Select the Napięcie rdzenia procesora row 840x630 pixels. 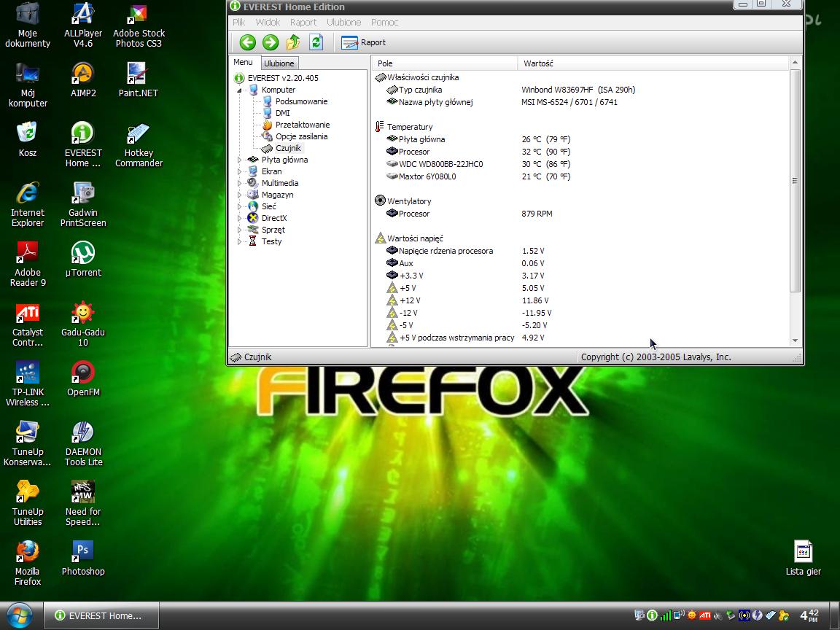580,251
